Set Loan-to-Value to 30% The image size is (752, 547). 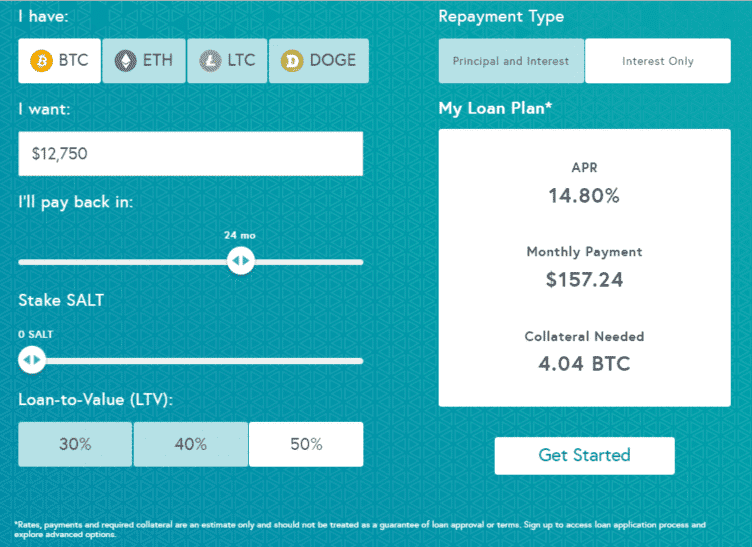point(75,444)
